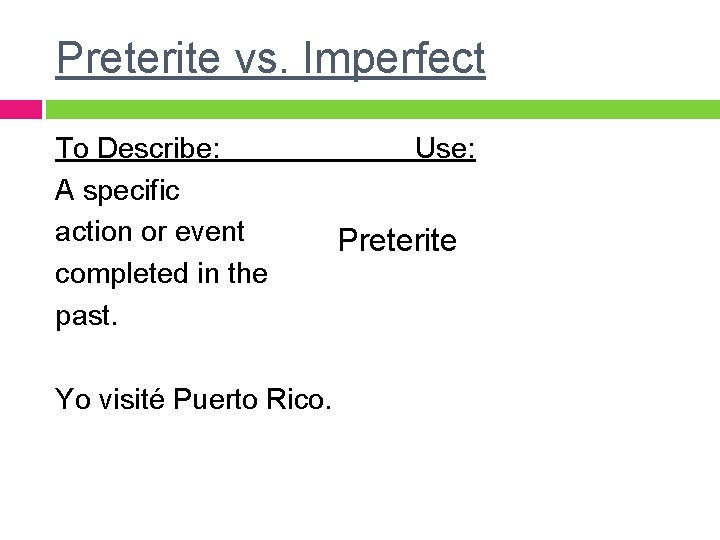
Task: Click the underlined "Use:" heading
Action: (x=445, y=149)
